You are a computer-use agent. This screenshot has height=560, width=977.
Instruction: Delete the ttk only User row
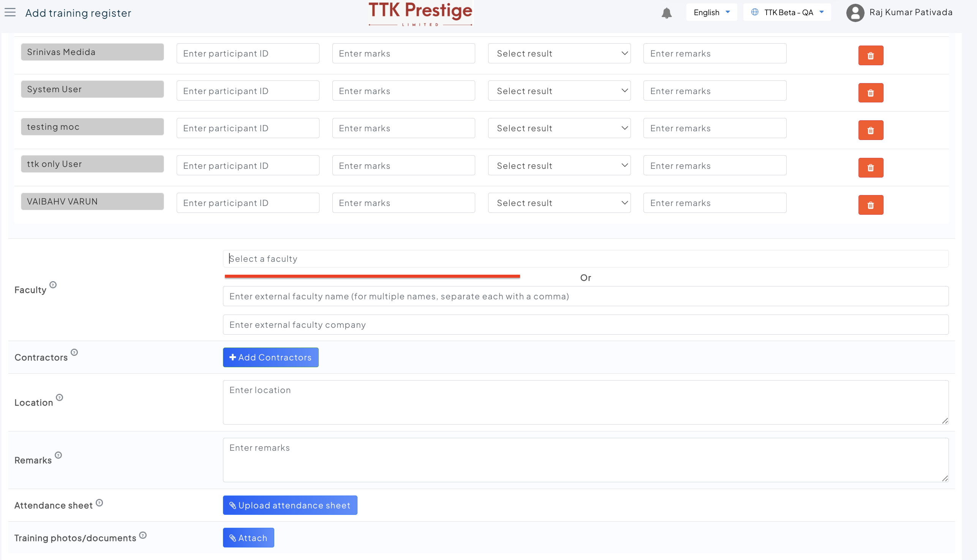click(x=870, y=168)
